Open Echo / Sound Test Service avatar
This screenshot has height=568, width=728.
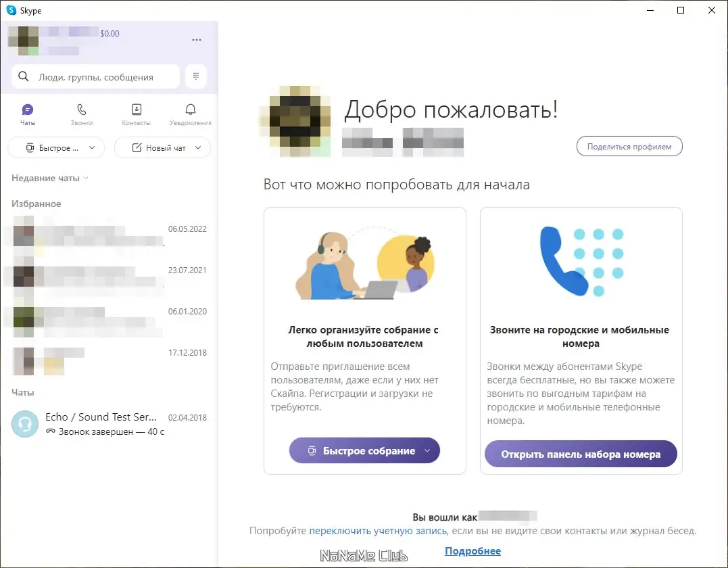point(25,423)
